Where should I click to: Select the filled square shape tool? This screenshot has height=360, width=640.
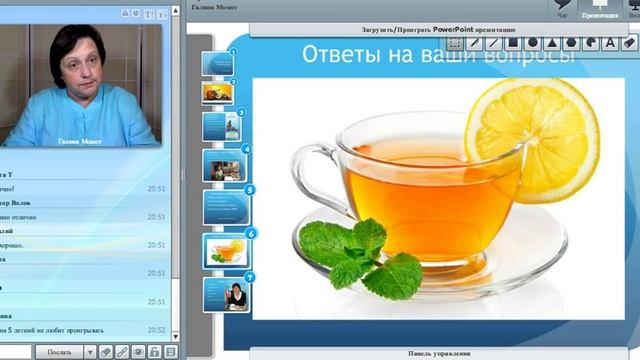[513, 43]
